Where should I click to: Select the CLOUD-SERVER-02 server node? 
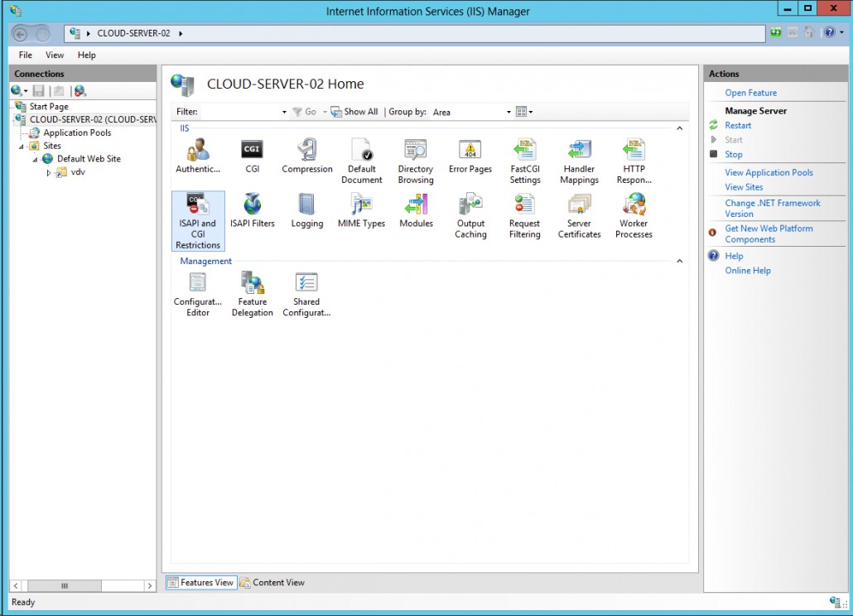(93, 119)
